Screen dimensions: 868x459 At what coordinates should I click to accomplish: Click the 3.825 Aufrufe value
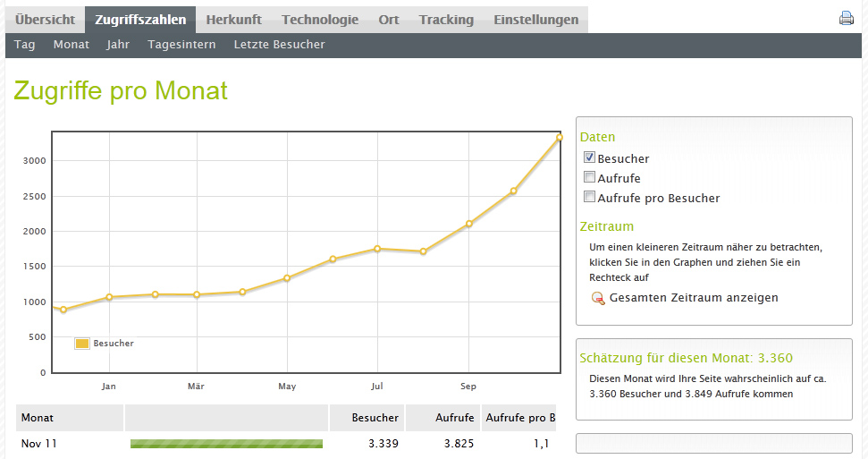tap(459, 444)
